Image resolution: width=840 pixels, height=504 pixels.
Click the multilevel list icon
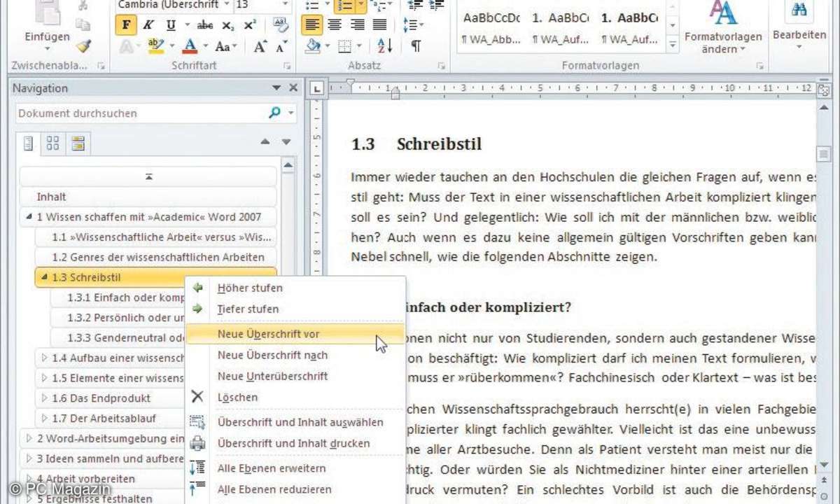click(379, 6)
